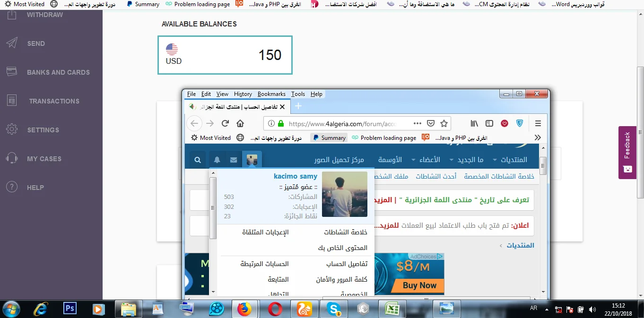This screenshot has height=318, width=644.
Task: Go to Firefox home page icon
Action: click(240, 123)
